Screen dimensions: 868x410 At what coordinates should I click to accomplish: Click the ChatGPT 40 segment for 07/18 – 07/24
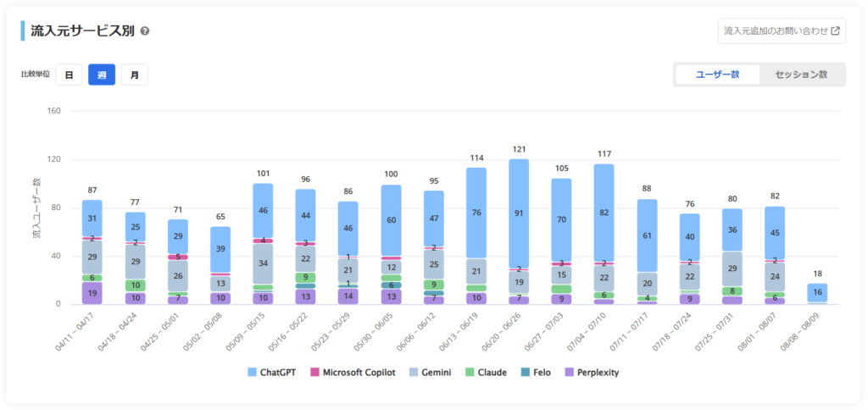(689, 237)
